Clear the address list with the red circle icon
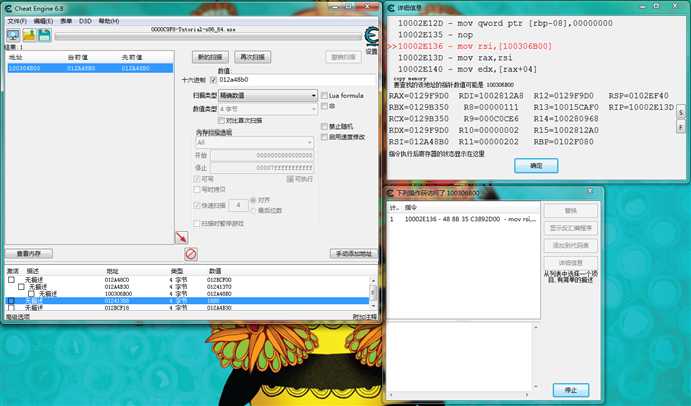Image resolution: width=691 pixels, height=406 pixels. [190, 254]
